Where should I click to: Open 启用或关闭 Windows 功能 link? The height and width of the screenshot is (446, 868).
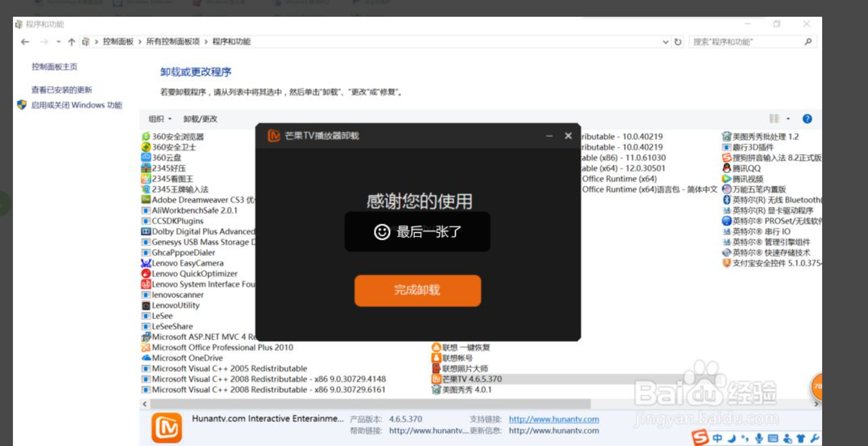pos(77,105)
